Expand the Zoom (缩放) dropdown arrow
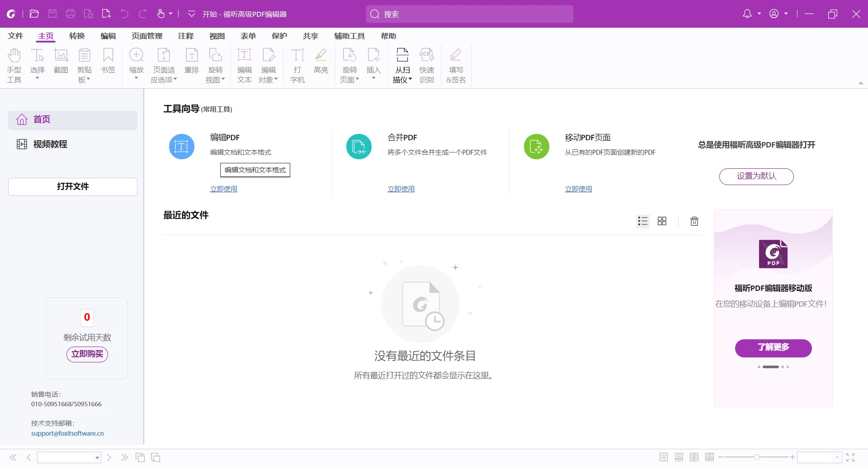Image resolution: width=868 pixels, height=466 pixels. point(137,78)
